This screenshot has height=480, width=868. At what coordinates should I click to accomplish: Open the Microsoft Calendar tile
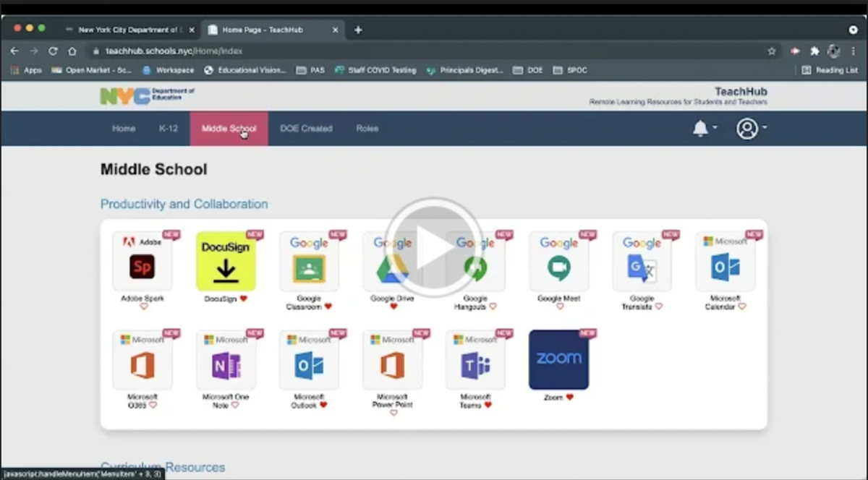tap(725, 262)
